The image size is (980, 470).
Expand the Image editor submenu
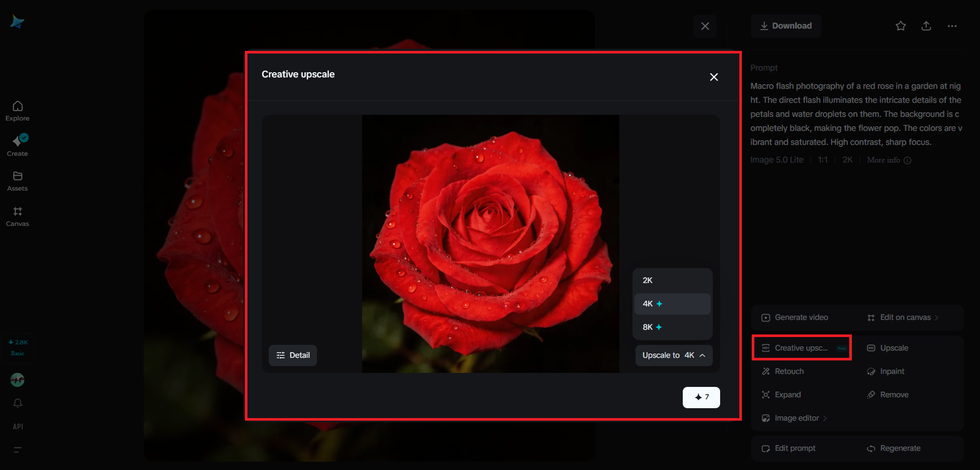tap(794, 418)
